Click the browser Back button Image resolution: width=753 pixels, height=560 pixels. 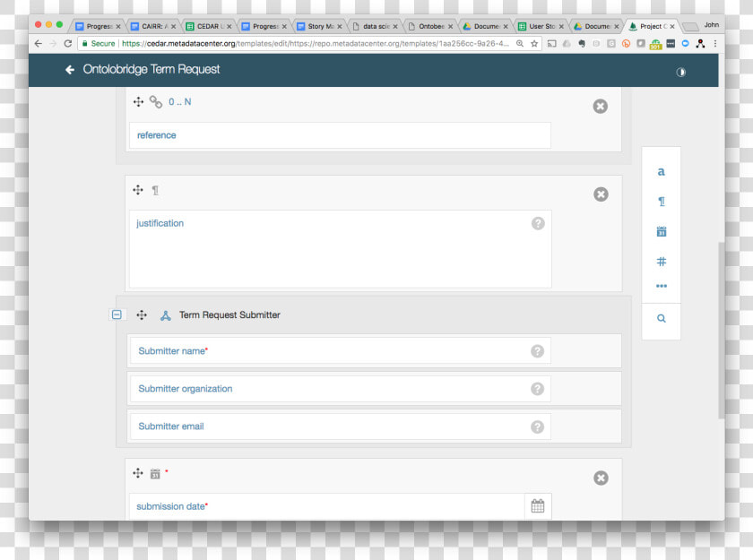tap(39, 44)
